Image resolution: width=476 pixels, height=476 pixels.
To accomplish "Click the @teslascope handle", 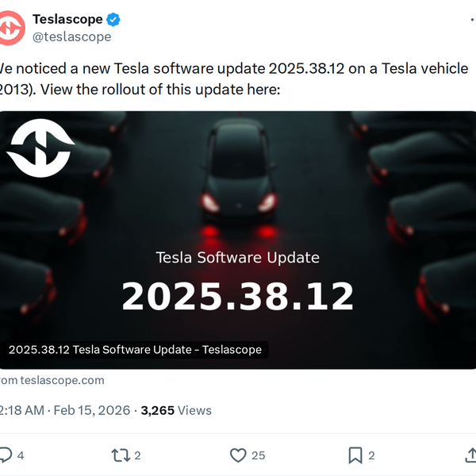I will click(x=71, y=36).
